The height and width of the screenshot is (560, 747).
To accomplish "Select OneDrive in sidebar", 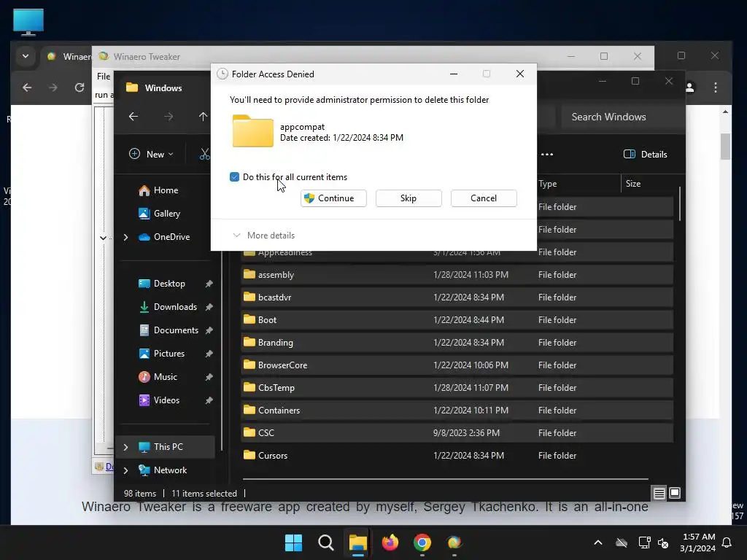I will 171,237.
